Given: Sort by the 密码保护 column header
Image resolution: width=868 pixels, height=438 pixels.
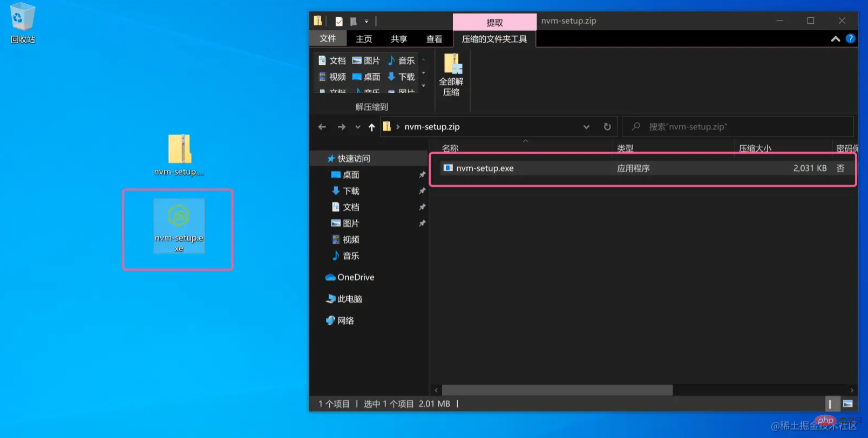Looking at the screenshot, I should point(846,148).
